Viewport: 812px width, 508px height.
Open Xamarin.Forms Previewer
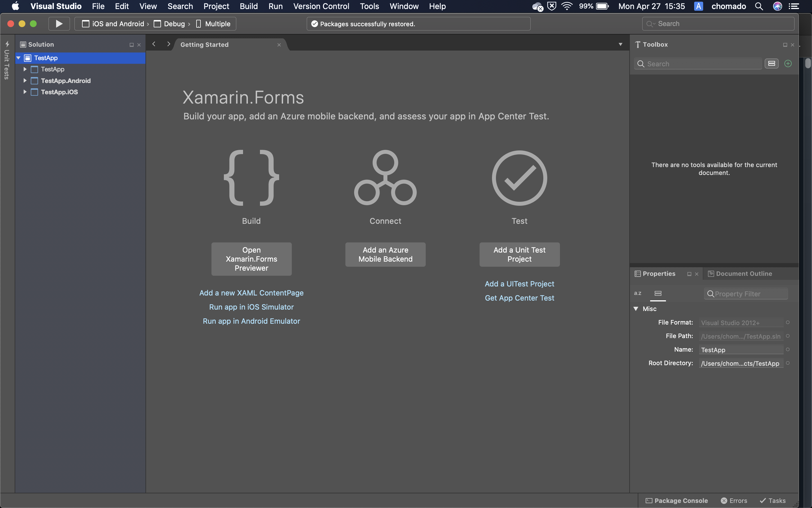click(251, 259)
